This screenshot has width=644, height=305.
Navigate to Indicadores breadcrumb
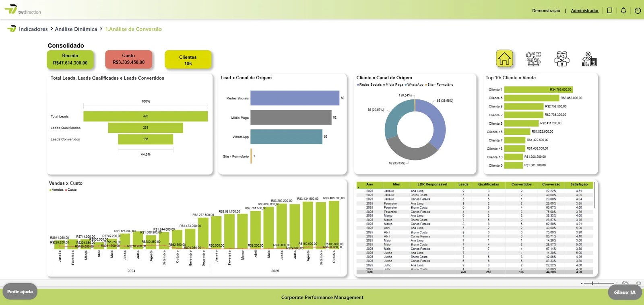point(33,29)
